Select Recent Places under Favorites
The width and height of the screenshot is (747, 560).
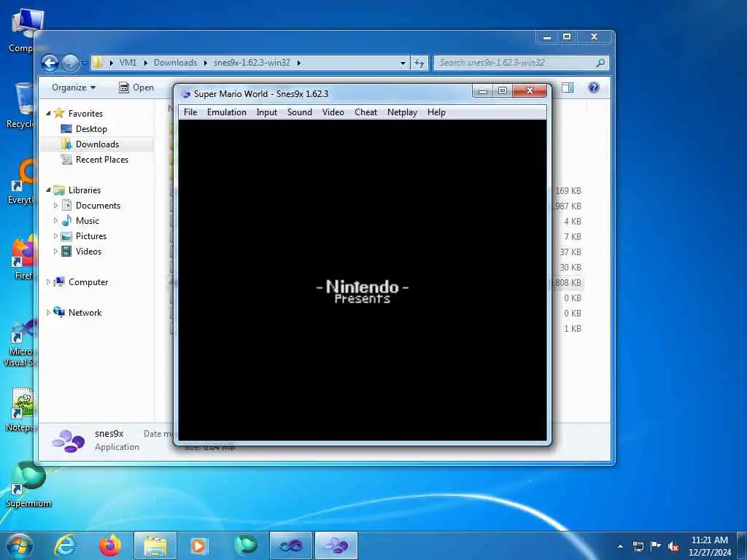click(x=102, y=160)
